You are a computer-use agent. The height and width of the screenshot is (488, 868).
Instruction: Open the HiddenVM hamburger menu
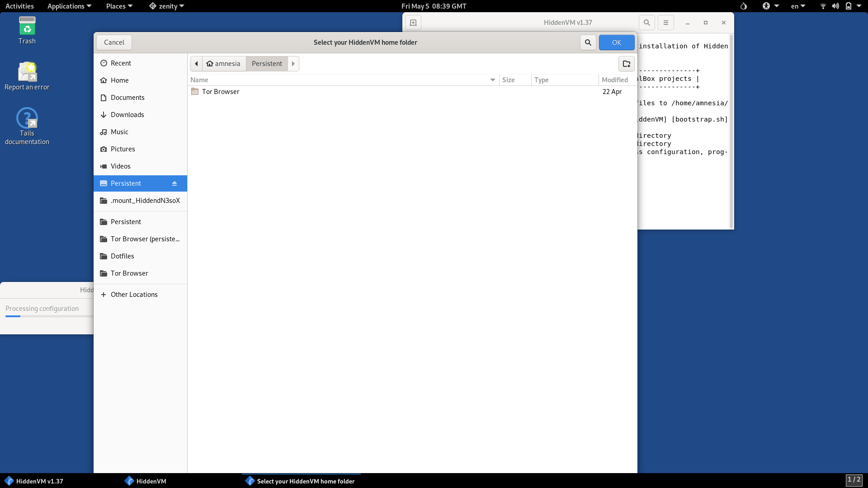[x=666, y=23]
